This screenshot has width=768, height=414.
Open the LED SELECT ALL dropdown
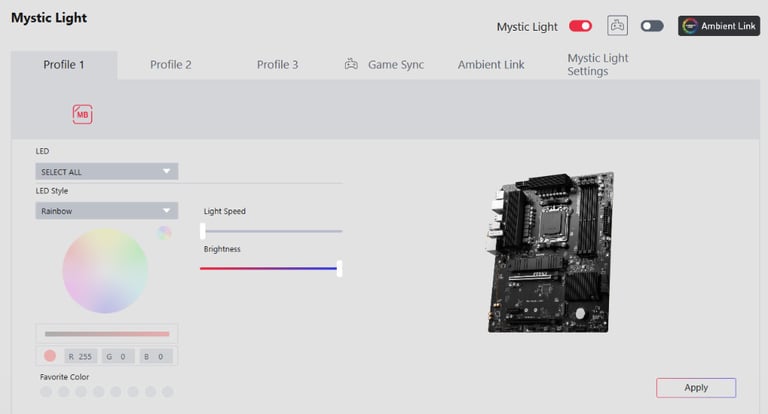107,171
